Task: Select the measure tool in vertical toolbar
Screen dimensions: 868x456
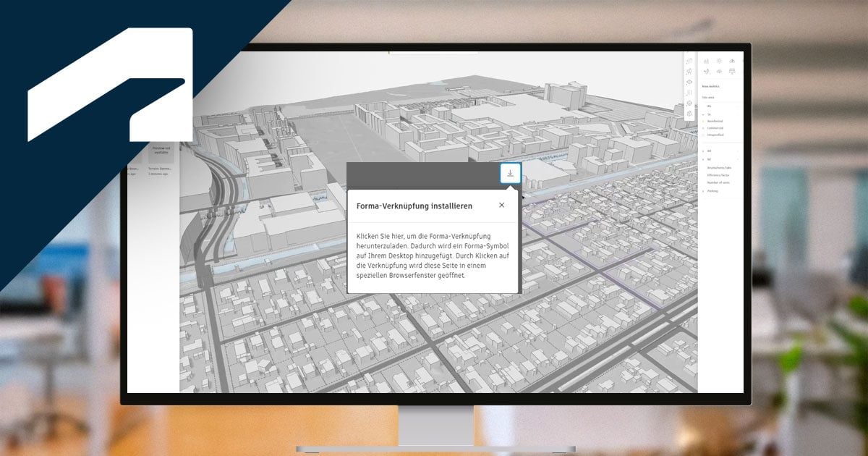Action: pyautogui.click(x=689, y=93)
